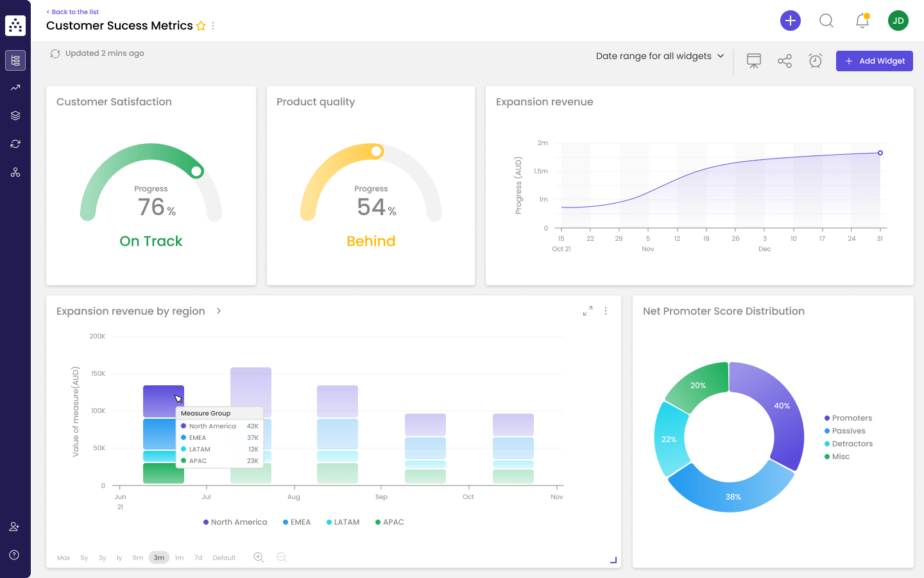The height and width of the screenshot is (578, 924).
Task: Click the search magnifier icon
Action: pos(826,21)
